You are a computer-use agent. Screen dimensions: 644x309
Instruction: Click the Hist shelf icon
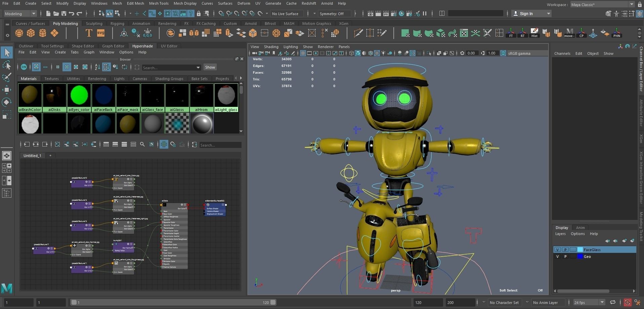(x=534, y=33)
